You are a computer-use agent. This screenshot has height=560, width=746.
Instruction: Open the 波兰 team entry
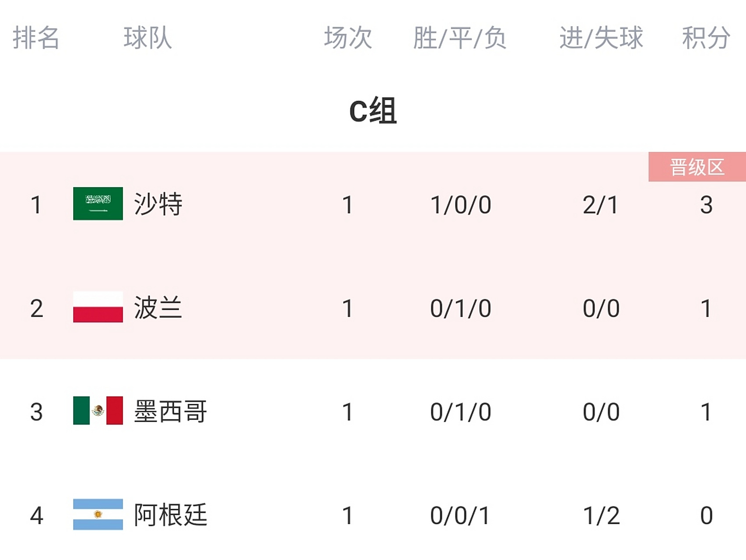pyautogui.click(x=158, y=308)
